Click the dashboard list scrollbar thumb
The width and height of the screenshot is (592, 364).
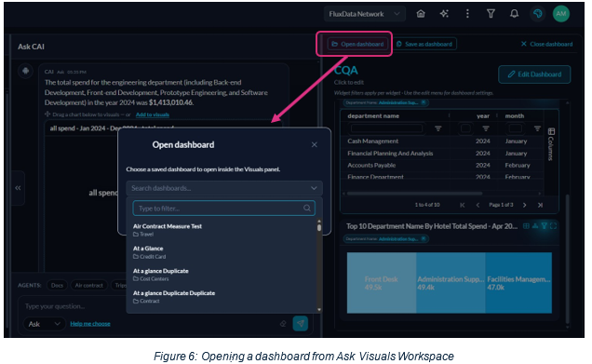(x=319, y=227)
